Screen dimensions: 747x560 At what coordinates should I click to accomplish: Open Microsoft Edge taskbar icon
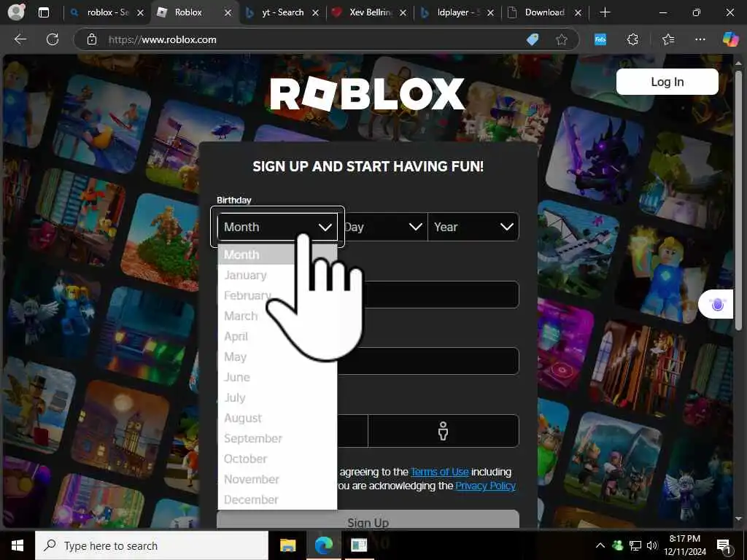coord(323,545)
